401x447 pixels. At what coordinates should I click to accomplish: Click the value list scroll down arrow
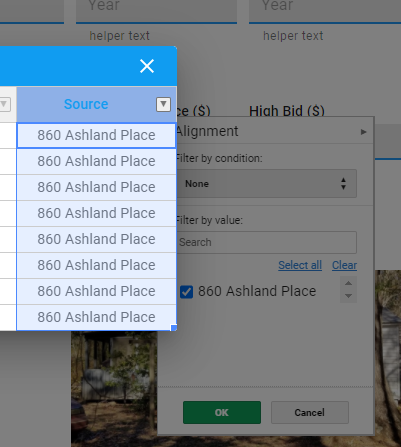tap(348, 296)
